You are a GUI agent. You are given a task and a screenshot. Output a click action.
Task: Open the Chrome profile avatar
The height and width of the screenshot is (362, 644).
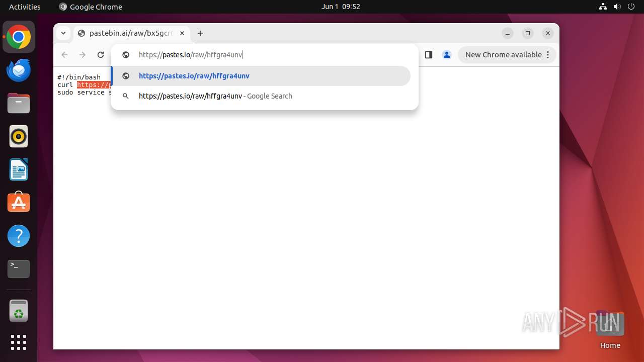447,55
